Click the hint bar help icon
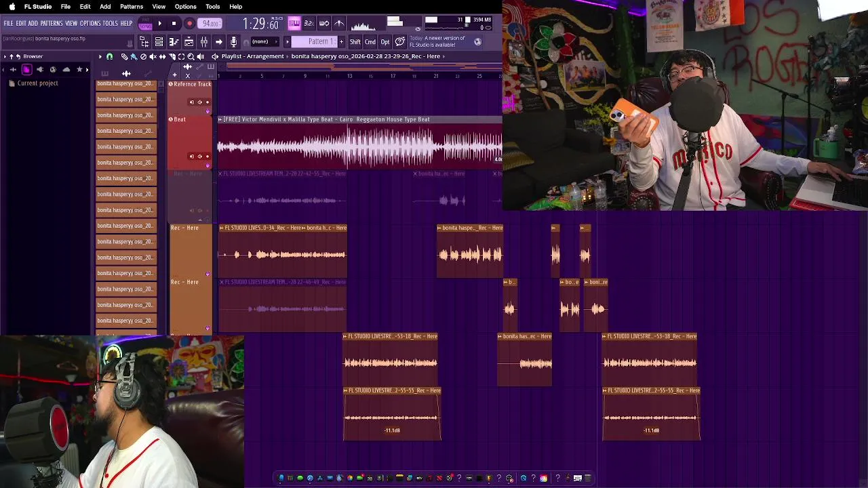 pyautogui.click(x=400, y=42)
